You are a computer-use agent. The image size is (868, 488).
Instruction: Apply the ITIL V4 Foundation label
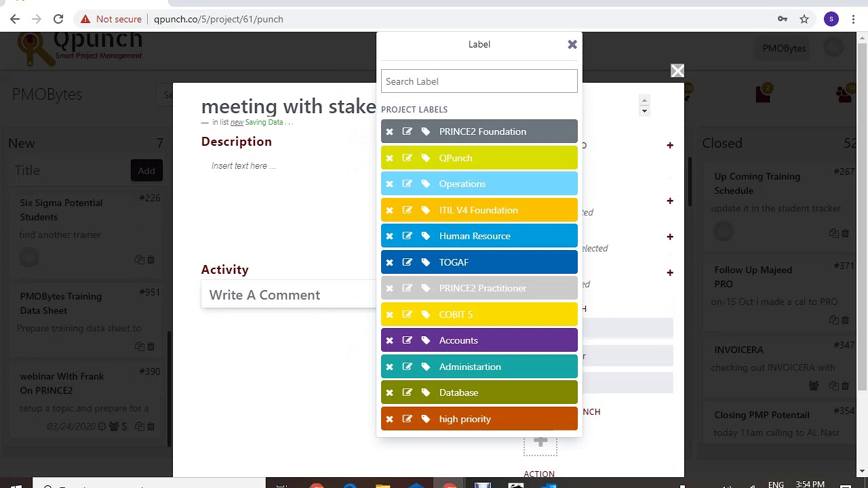click(x=478, y=210)
